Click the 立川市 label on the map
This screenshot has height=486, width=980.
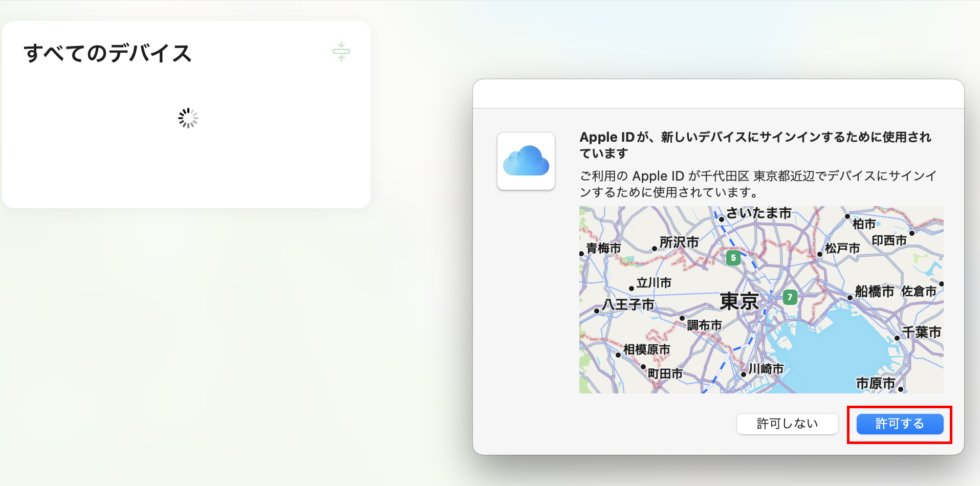tap(654, 283)
